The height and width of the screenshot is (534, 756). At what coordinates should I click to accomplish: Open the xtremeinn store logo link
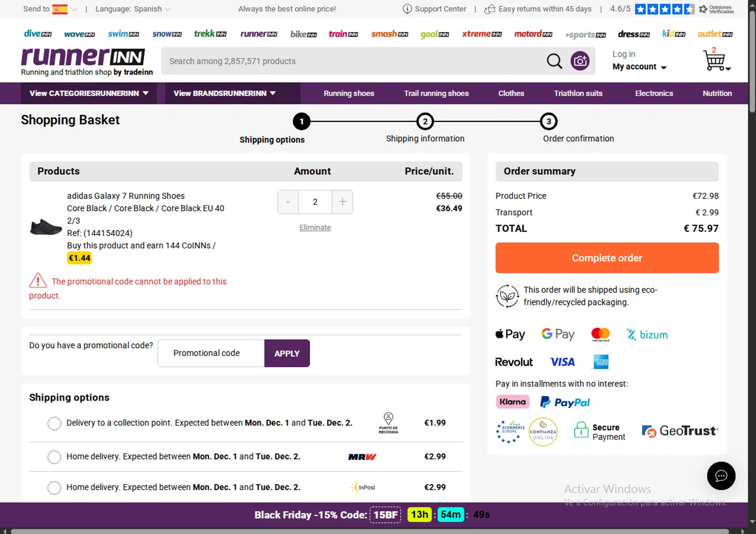482,34
